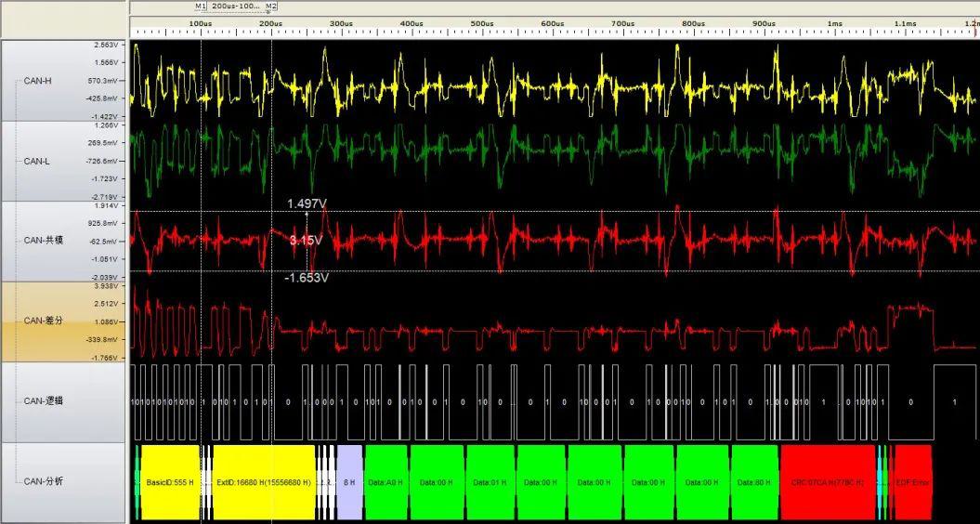
Task: Click the green Data:80 H block
Action: 753,483
